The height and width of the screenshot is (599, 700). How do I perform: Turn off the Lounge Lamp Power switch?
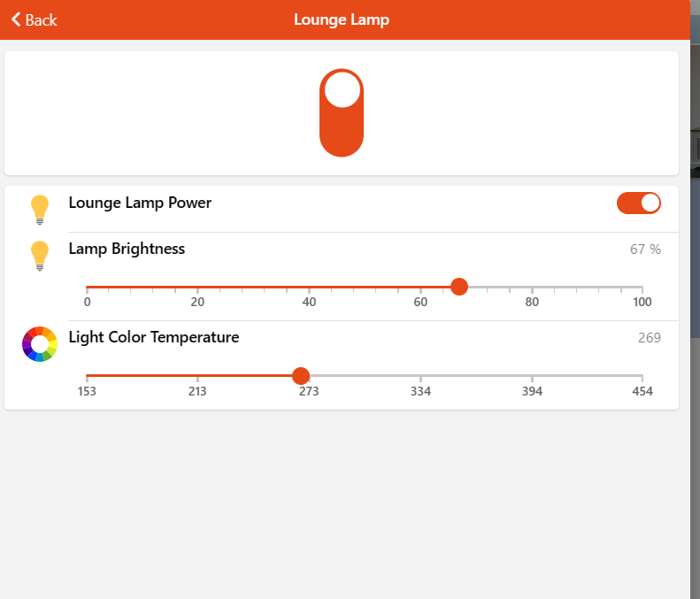639,204
